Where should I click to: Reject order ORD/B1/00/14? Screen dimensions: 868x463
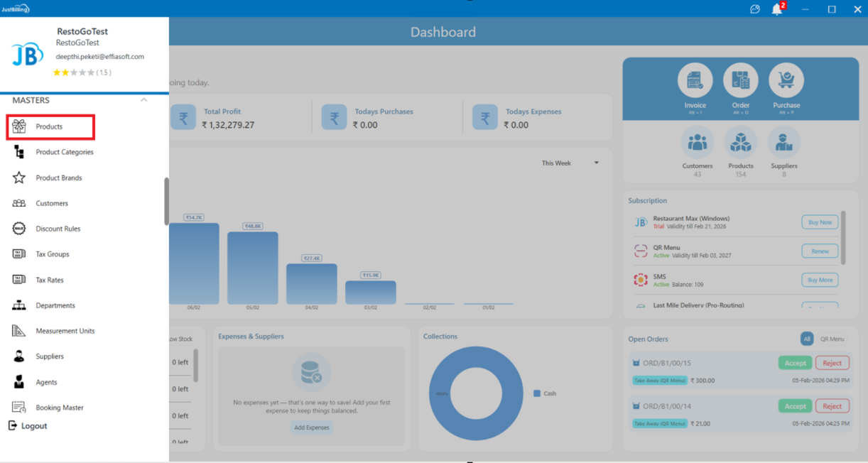[x=832, y=406]
